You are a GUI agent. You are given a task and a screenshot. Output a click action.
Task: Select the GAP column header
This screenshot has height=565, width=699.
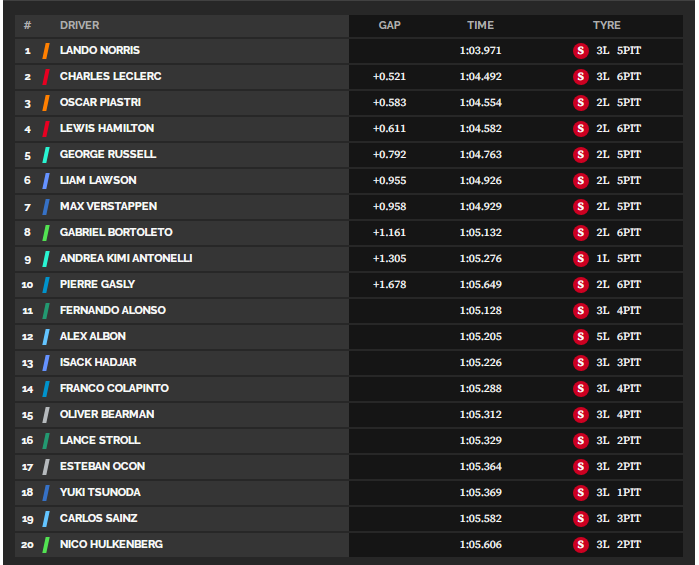pos(390,25)
